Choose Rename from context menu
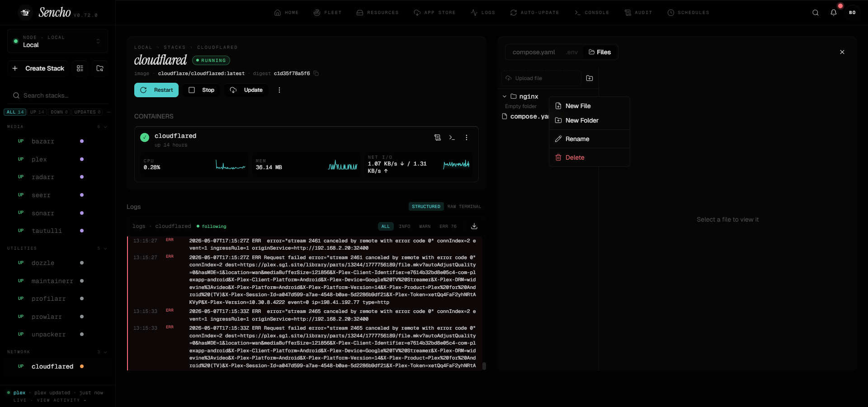 tap(590, 139)
